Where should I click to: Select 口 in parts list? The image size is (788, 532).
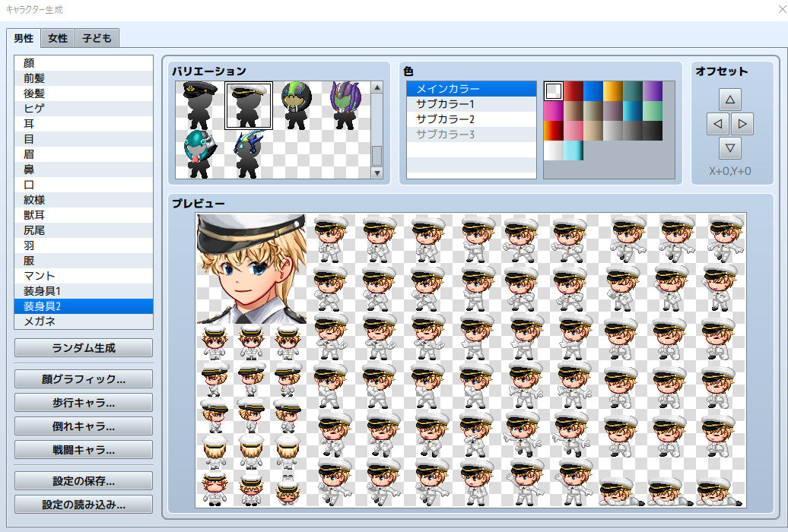pos(84,185)
